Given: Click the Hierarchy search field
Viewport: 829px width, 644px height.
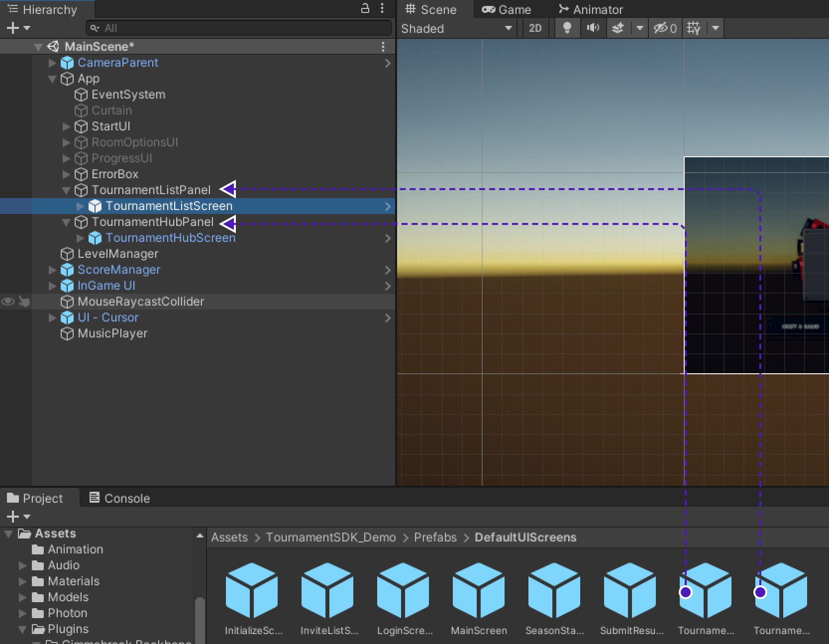Looking at the screenshot, I should tap(239, 28).
